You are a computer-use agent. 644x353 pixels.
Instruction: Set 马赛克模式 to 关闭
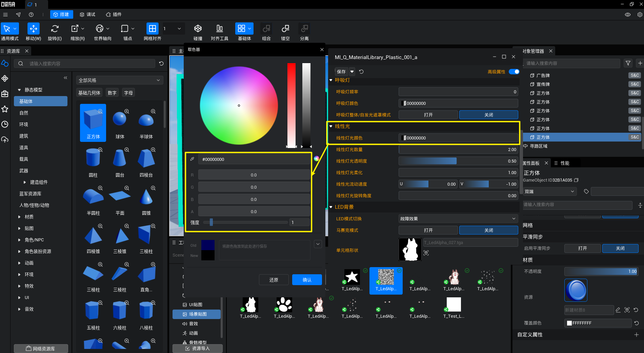pos(489,230)
